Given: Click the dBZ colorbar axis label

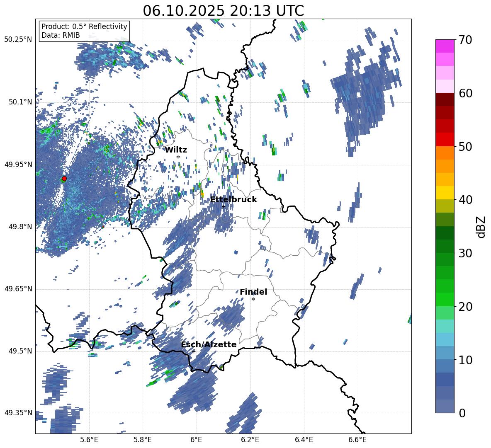Looking at the screenshot, I should click(x=481, y=227).
